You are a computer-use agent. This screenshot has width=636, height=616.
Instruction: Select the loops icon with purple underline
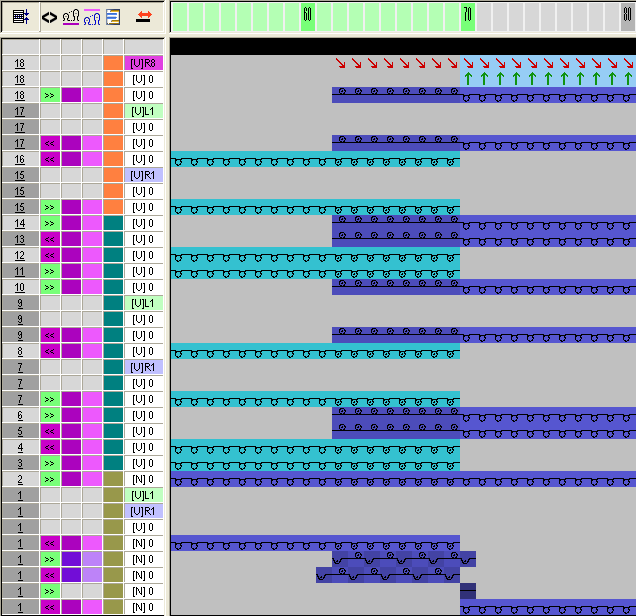(70, 17)
